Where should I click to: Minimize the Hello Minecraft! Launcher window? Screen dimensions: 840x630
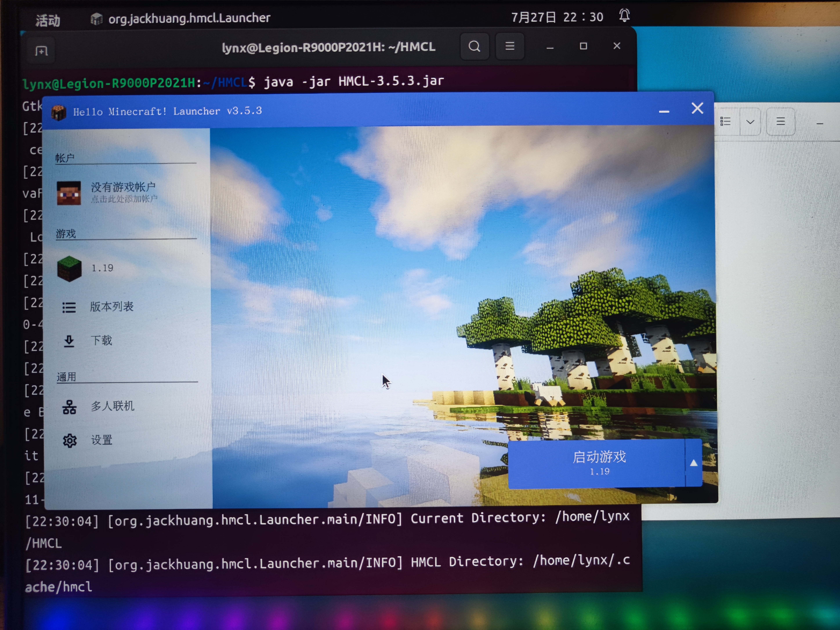pyautogui.click(x=664, y=111)
